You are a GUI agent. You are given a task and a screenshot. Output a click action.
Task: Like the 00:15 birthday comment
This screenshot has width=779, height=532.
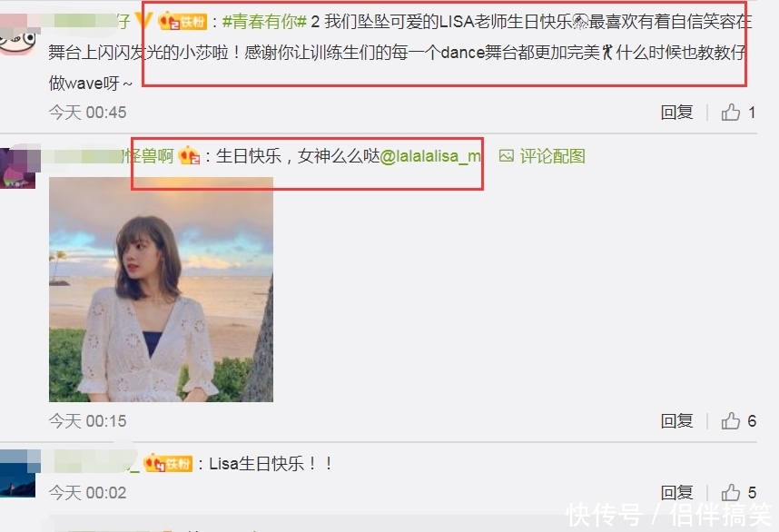[x=730, y=420]
